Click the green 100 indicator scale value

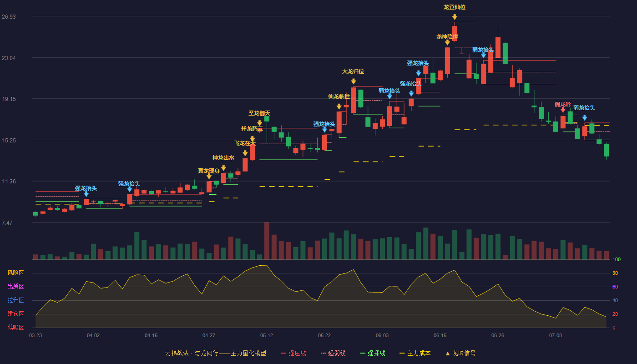(617, 259)
